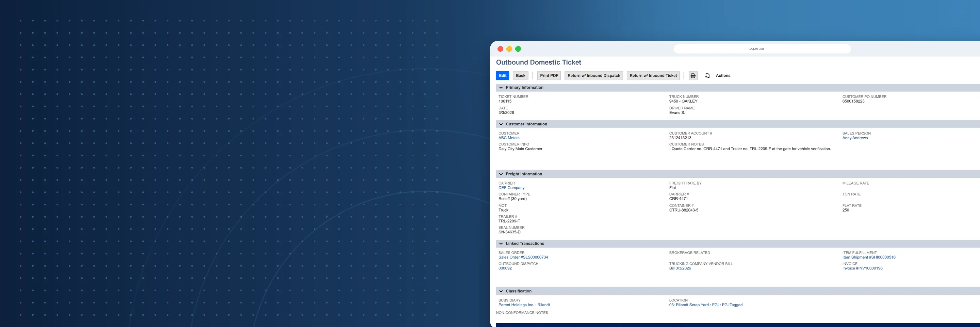Click flat rate value 250
Image resolution: width=980 pixels, height=327 pixels.
click(845, 210)
